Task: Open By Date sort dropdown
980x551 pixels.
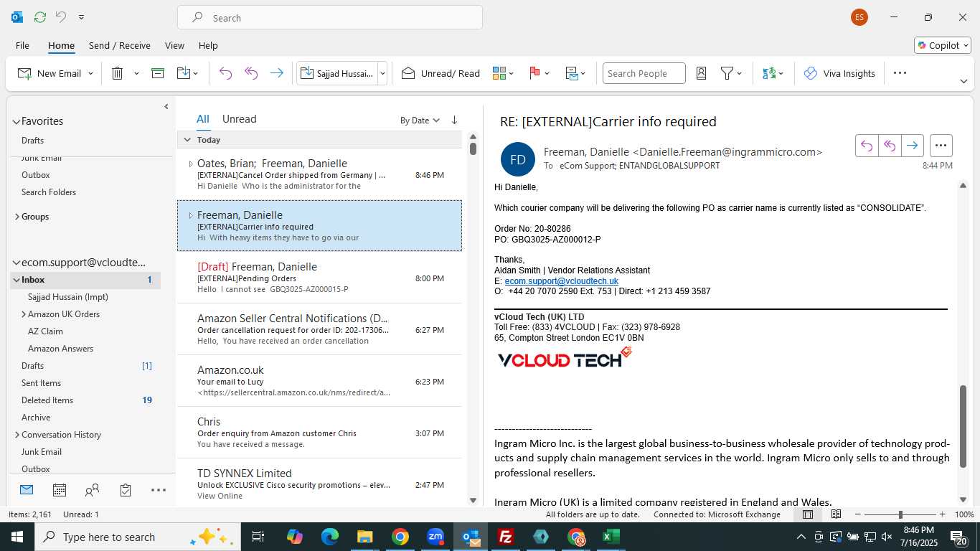Action: [420, 121]
